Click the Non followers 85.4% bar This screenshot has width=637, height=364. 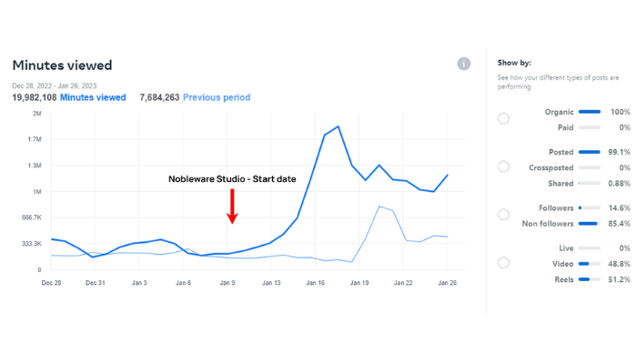590,223
